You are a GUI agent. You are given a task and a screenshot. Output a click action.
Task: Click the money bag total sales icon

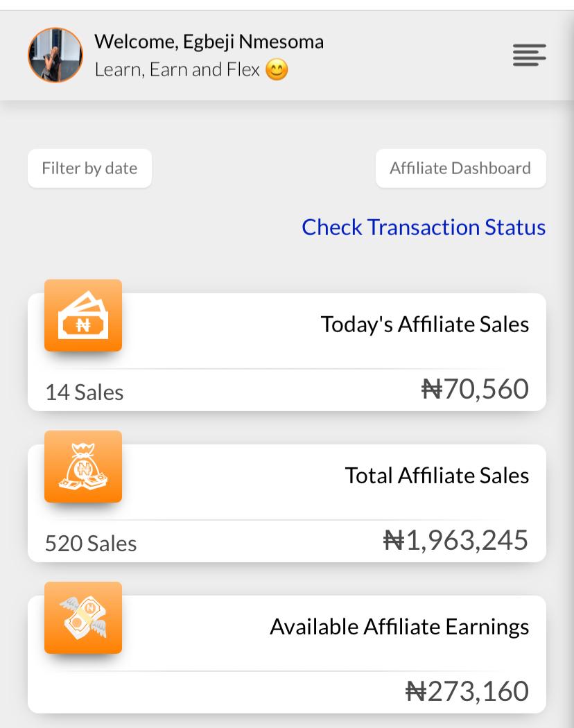coord(83,467)
